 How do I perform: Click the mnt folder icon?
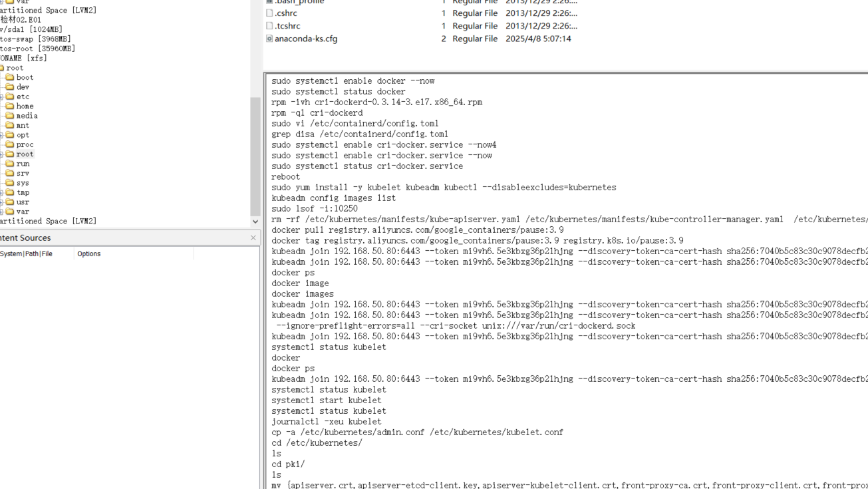point(10,125)
